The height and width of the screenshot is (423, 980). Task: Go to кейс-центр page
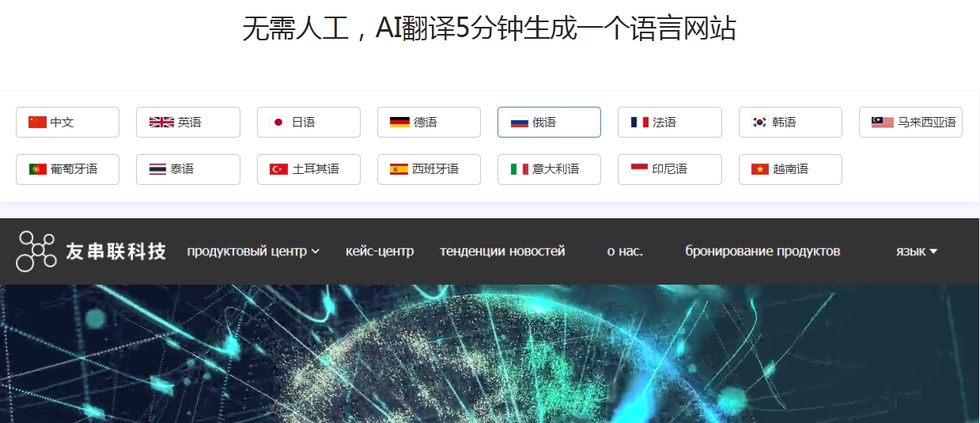380,251
